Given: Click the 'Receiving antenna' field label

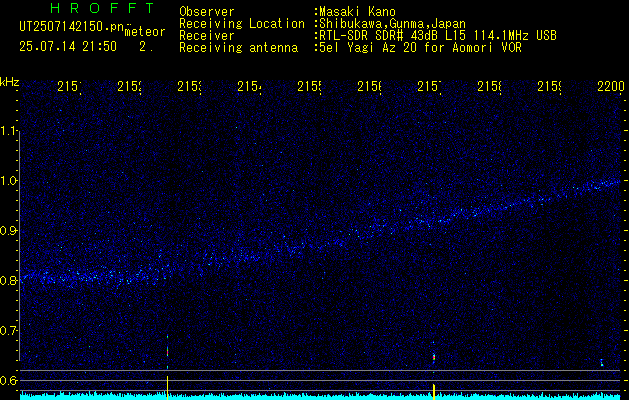Looking at the screenshot, I should pos(238,48).
